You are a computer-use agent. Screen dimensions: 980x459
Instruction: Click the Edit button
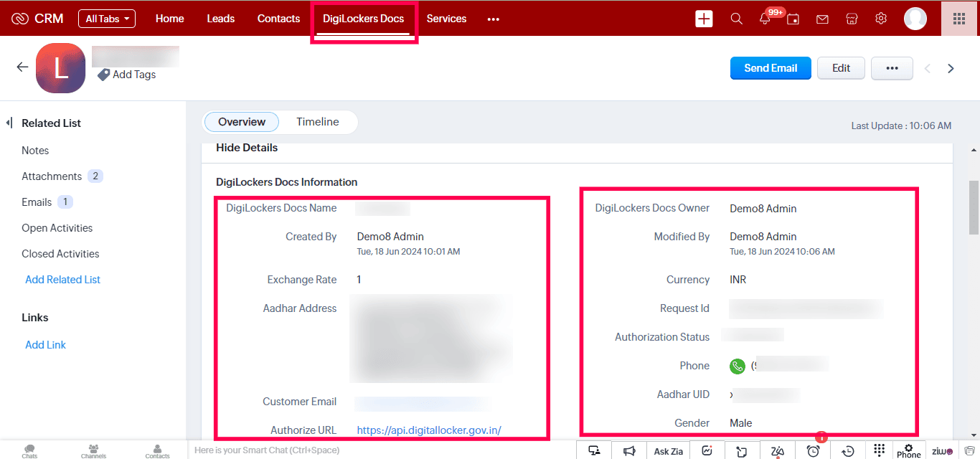841,68
